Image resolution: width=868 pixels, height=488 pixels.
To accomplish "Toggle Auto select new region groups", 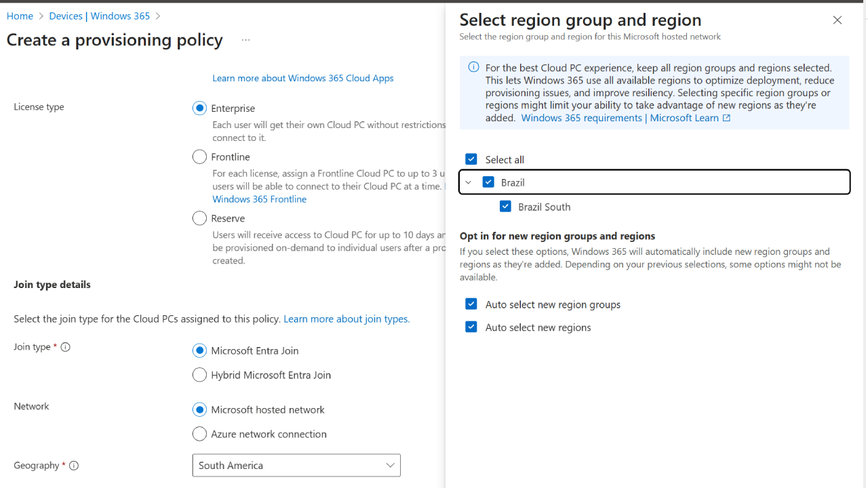I will 471,304.
